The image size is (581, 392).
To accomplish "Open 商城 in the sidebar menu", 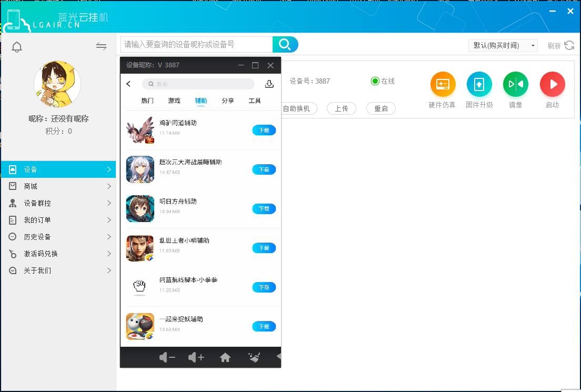I will click(58, 186).
